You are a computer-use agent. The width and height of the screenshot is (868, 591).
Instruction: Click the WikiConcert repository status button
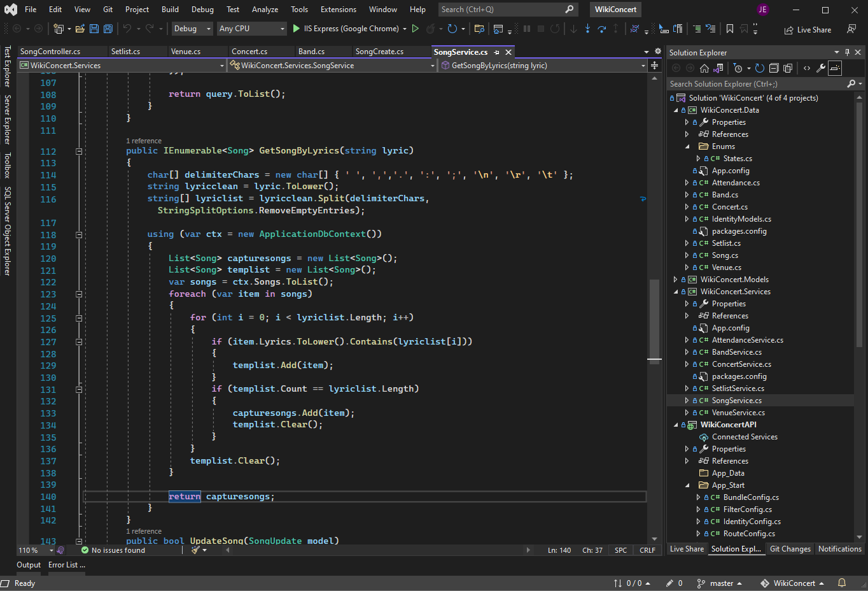click(792, 583)
